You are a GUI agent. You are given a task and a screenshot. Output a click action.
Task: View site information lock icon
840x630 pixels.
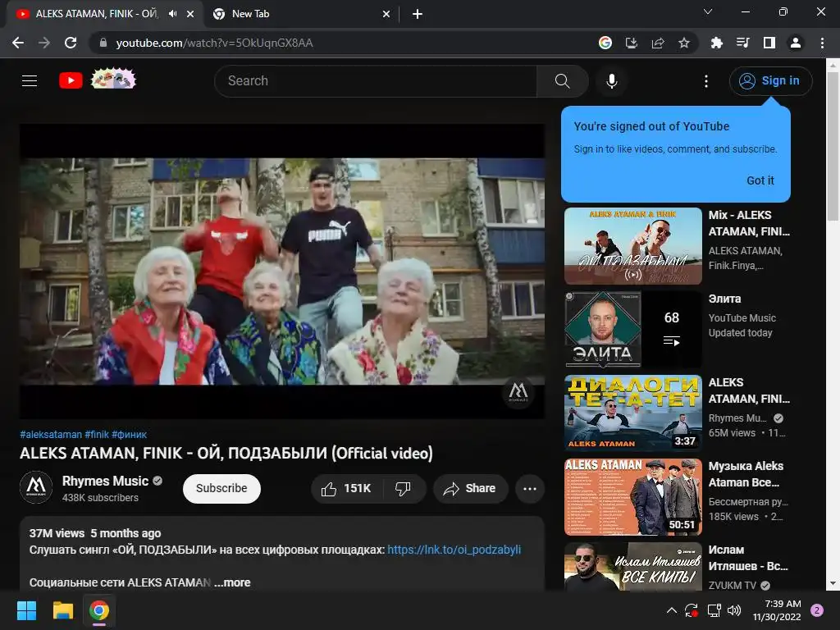(x=103, y=43)
